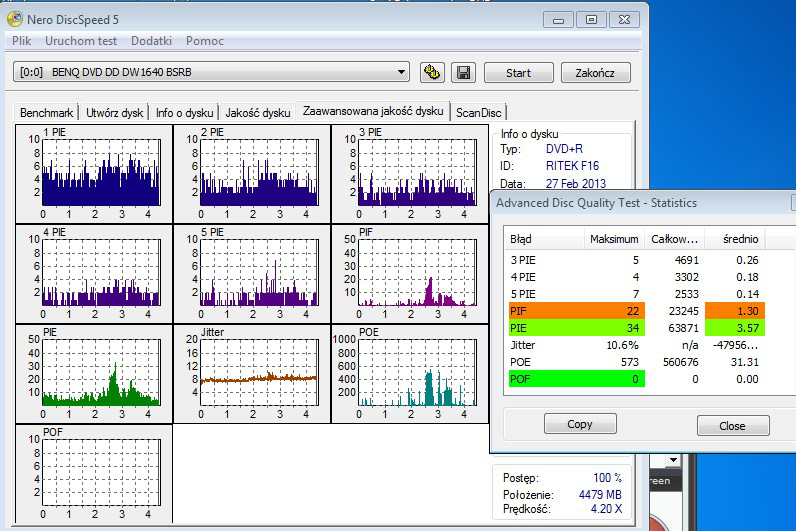
Task: Click the RITEK F16 disc ID value
Action: coord(572,165)
